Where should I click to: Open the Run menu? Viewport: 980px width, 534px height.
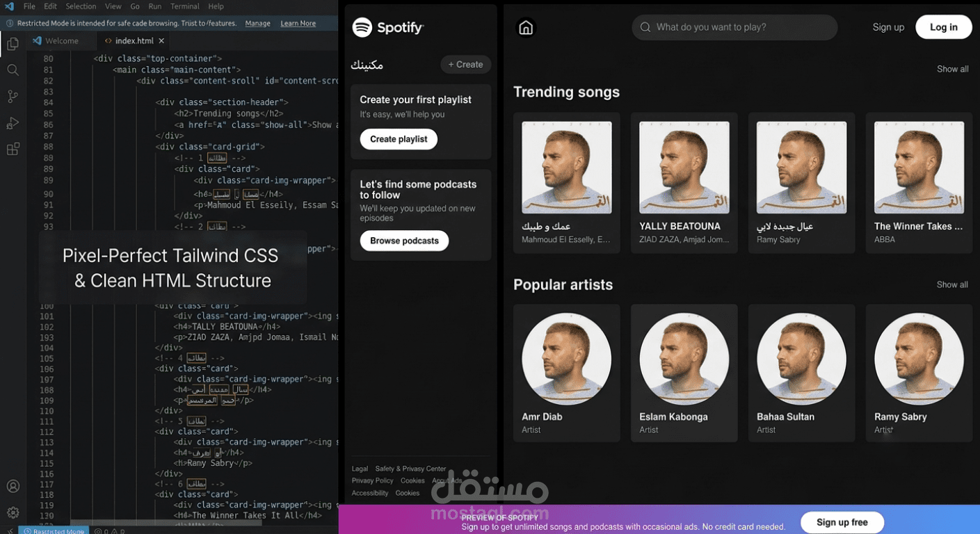(154, 6)
